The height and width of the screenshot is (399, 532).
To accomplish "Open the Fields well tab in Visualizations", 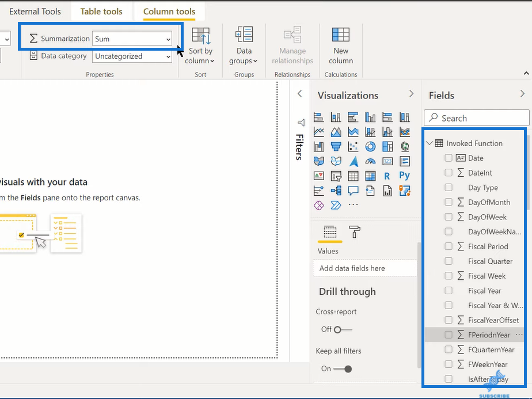I will point(330,232).
